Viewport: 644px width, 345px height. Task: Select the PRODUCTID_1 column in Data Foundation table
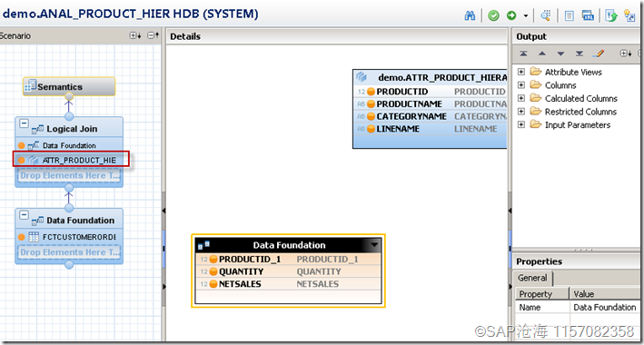[x=288, y=259]
